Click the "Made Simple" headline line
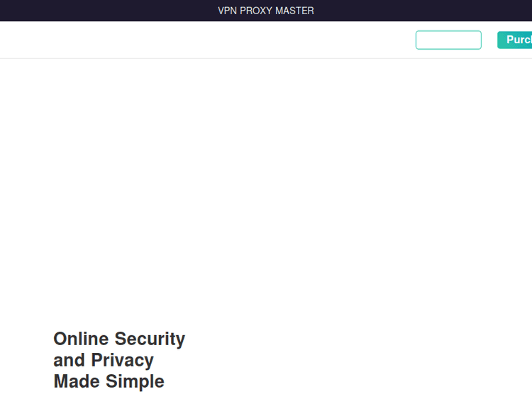532x399 pixels. (109, 382)
